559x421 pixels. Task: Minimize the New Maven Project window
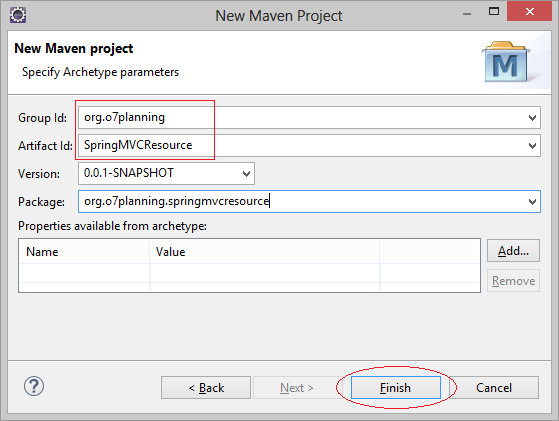467,14
